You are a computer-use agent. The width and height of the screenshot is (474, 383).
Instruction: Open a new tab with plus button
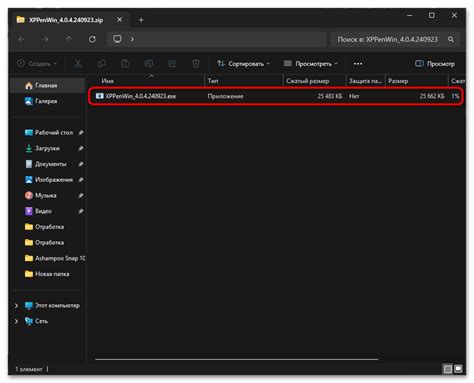click(x=141, y=20)
